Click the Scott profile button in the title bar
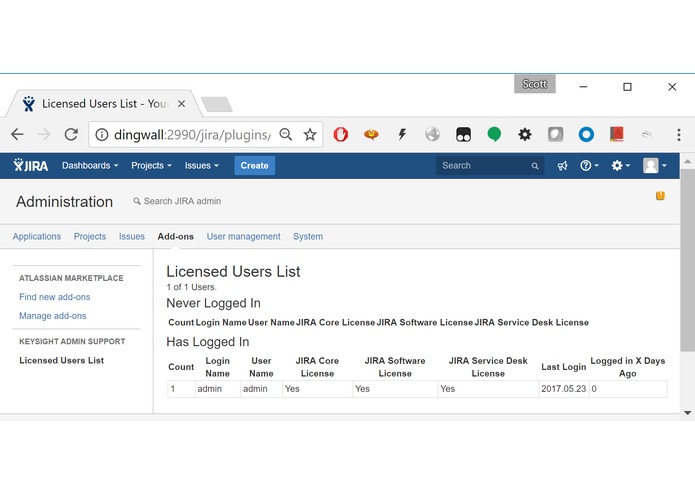Viewport: 695px width, 494px height. (535, 84)
